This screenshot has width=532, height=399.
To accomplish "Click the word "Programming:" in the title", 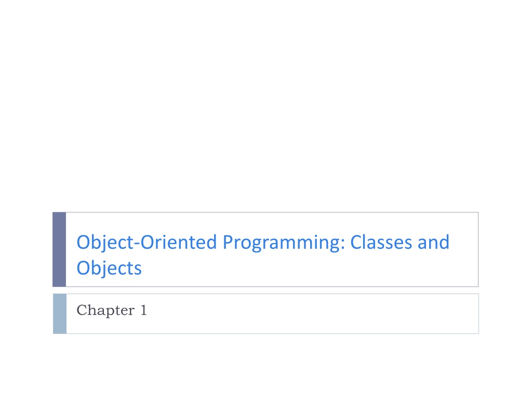I will (x=284, y=243).
